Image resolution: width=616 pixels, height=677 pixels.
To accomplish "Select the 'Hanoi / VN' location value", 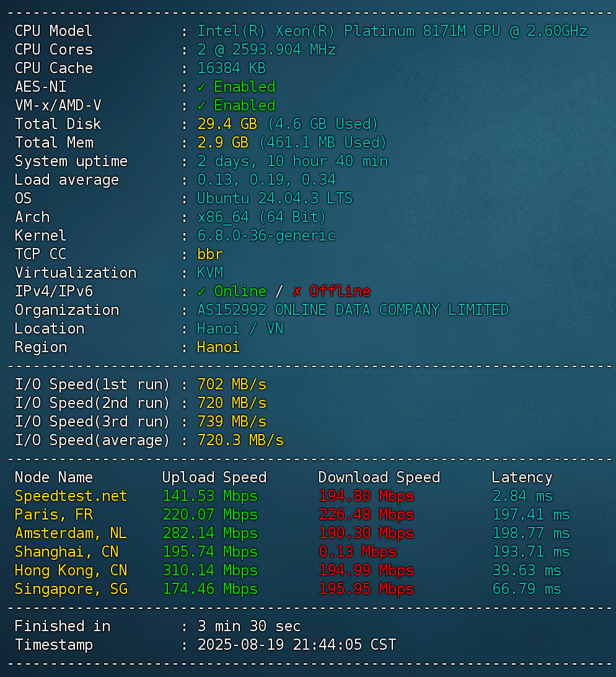I will pos(240,329).
